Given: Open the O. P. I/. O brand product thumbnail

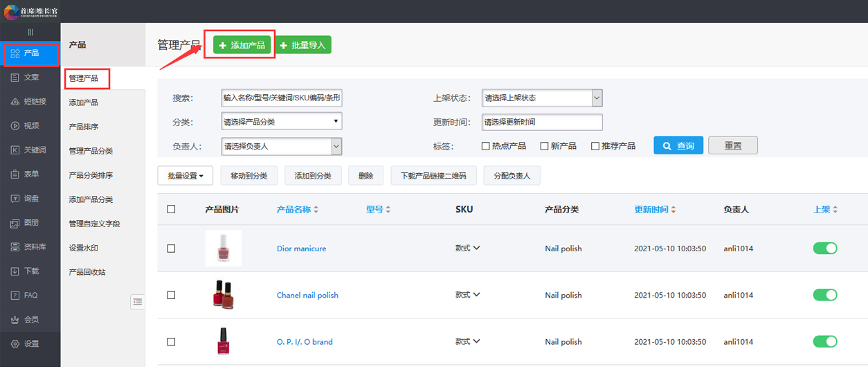Looking at the screenshot, I should pyautogui.click(x=223, y=341).
